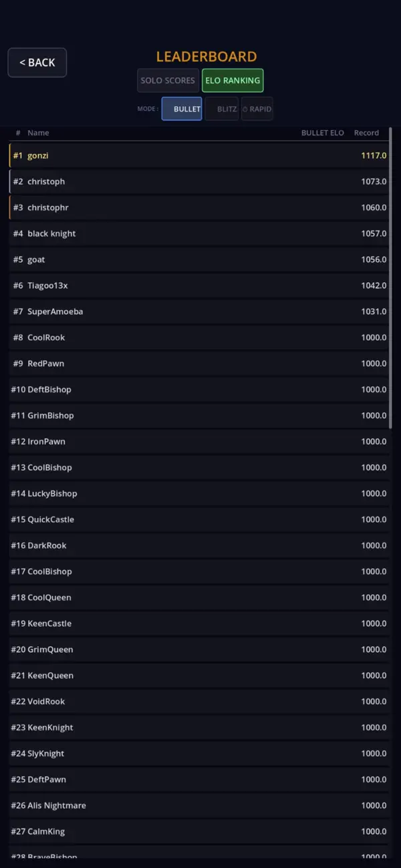Choose the RAPID mode with clock icon

257,109
